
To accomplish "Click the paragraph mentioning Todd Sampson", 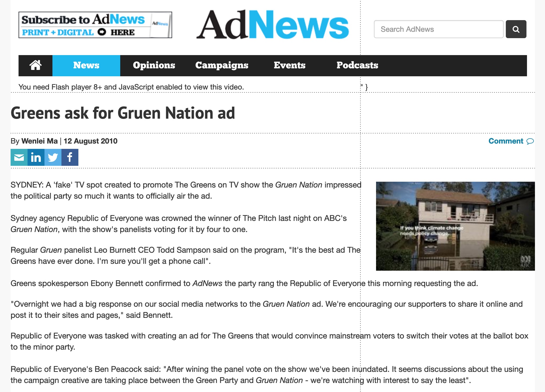I will tap(186, 256).
